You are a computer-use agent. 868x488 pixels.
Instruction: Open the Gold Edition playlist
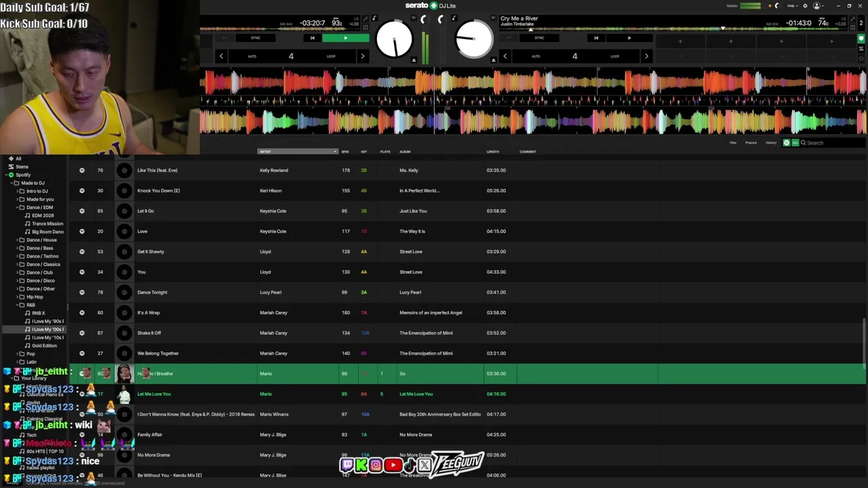pyautogui.click(x=44, y=346)
